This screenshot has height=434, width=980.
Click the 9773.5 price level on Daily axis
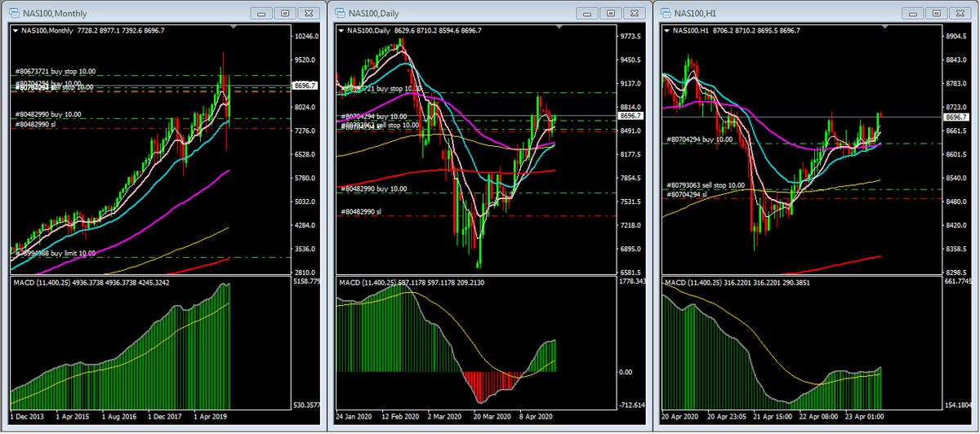[631, 37]
